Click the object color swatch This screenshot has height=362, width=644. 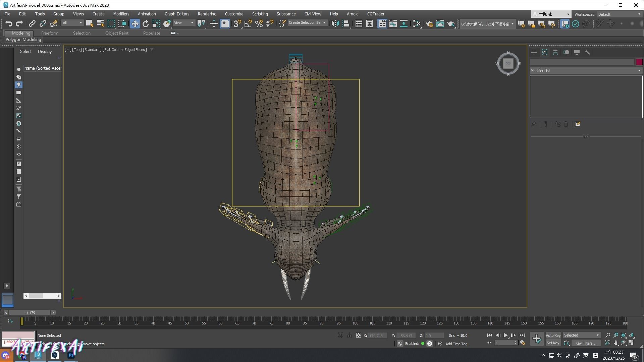tap(639, 62)
